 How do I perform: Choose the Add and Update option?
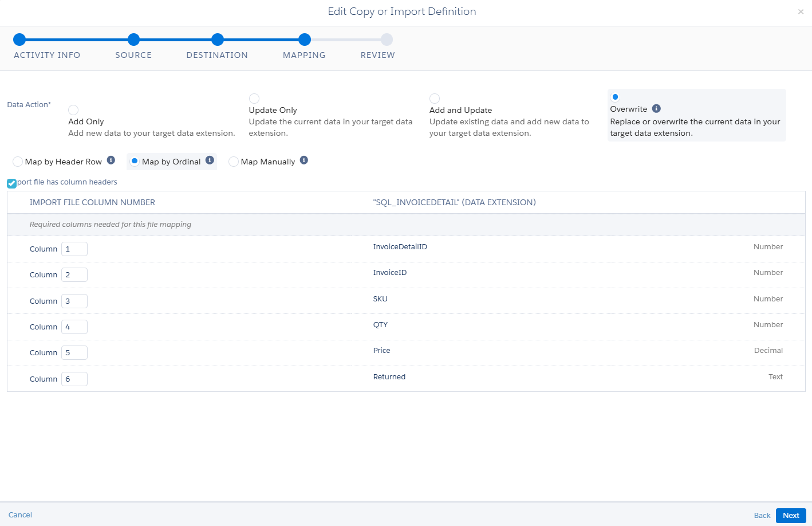point(435,99)
